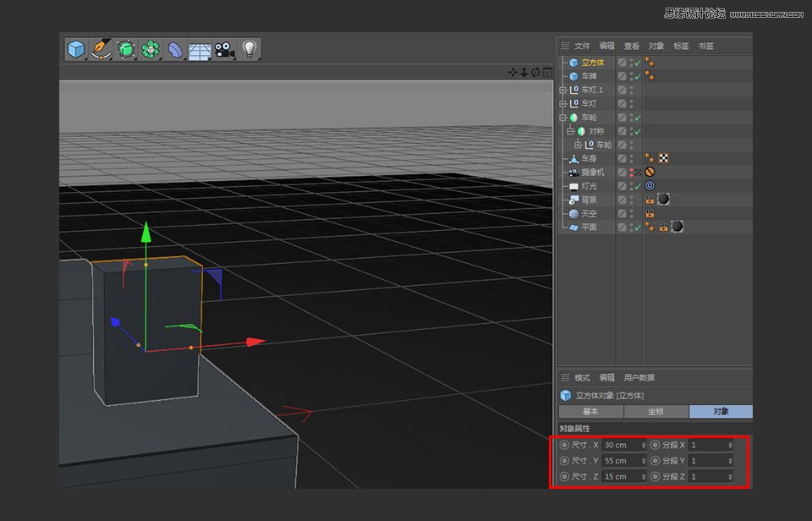This screenshot has height=521, width=812.
Task: Expand the 对称 object tree
Action: pos(568,130)
